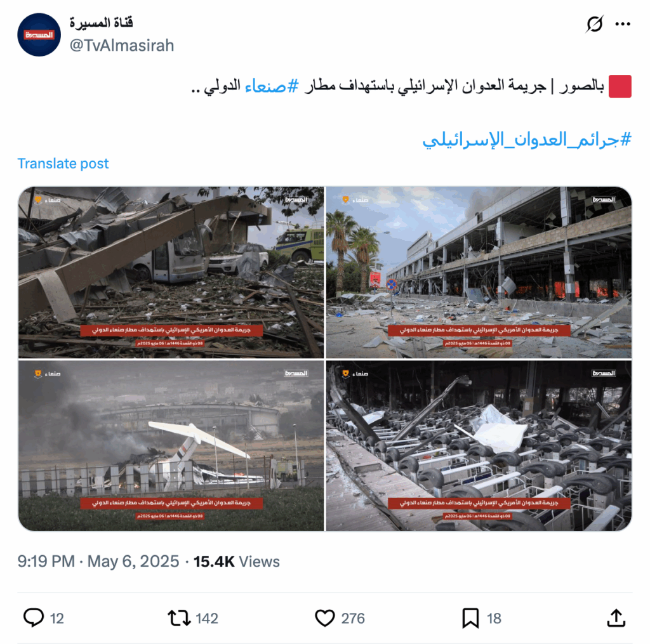The image size is (650, 644).
Task: Click the 15.4K Views count
Action: [x=237, y=561]
